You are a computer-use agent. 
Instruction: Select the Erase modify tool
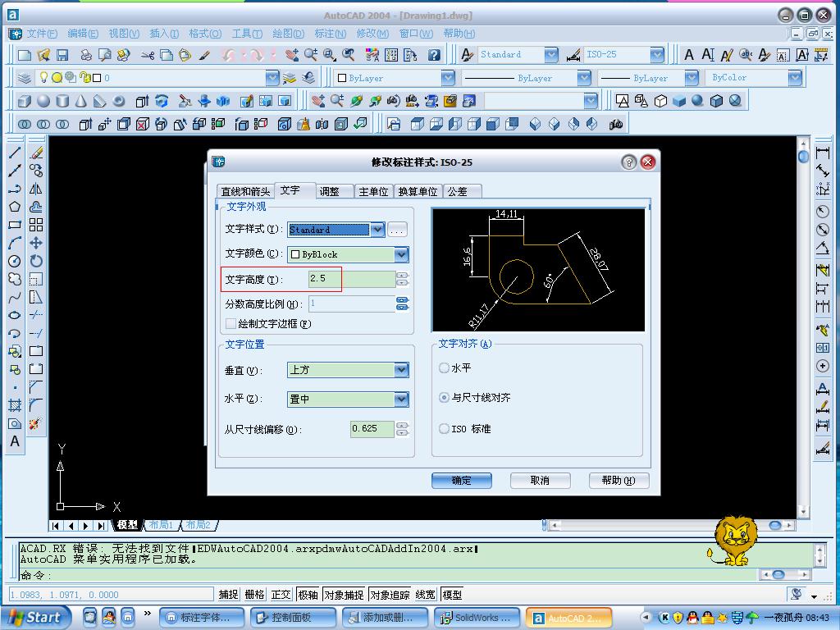(36, 153)
